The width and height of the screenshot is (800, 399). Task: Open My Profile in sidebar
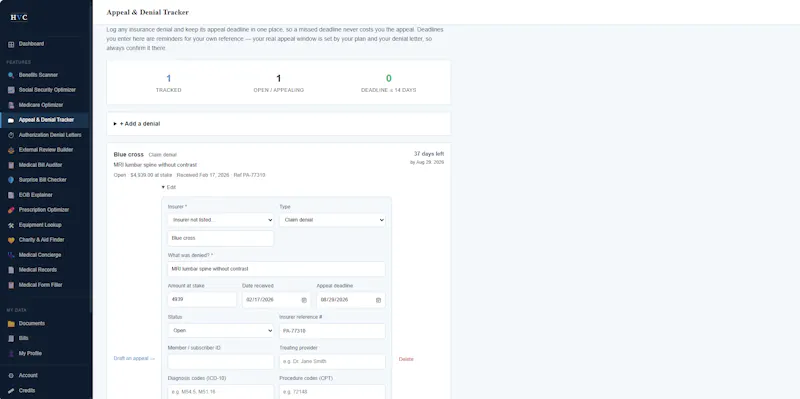(x=30, y=354)
